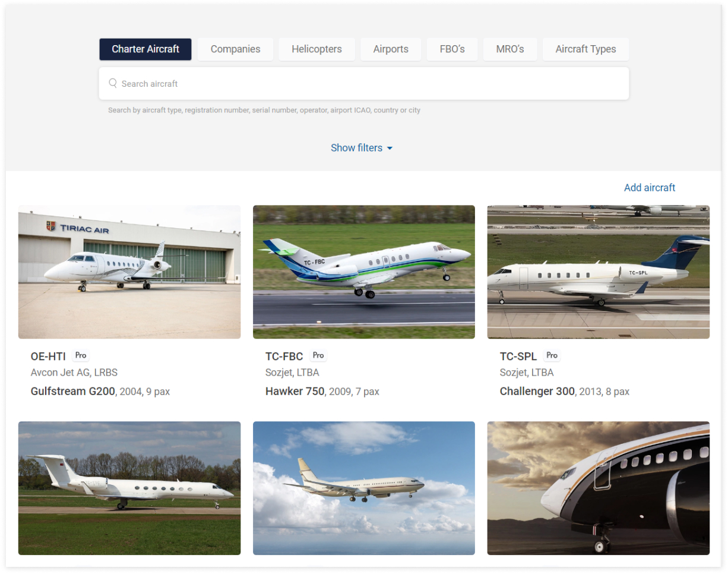Screen dimensions: 728x574
Task: Open the Helicopters tab
Action: click(316, 49)
